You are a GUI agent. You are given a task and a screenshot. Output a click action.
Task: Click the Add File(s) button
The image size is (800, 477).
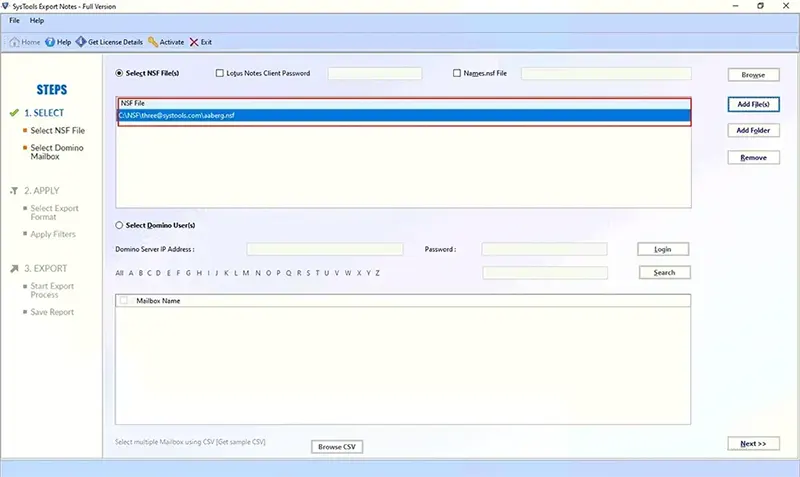754,104
